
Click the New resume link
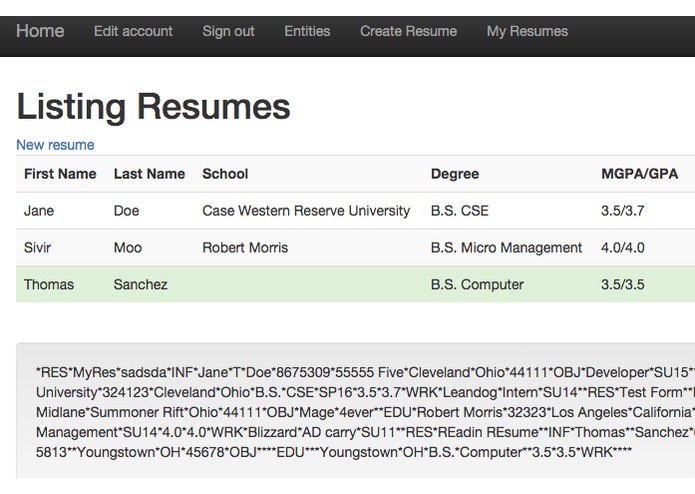(x=55, y=145)
